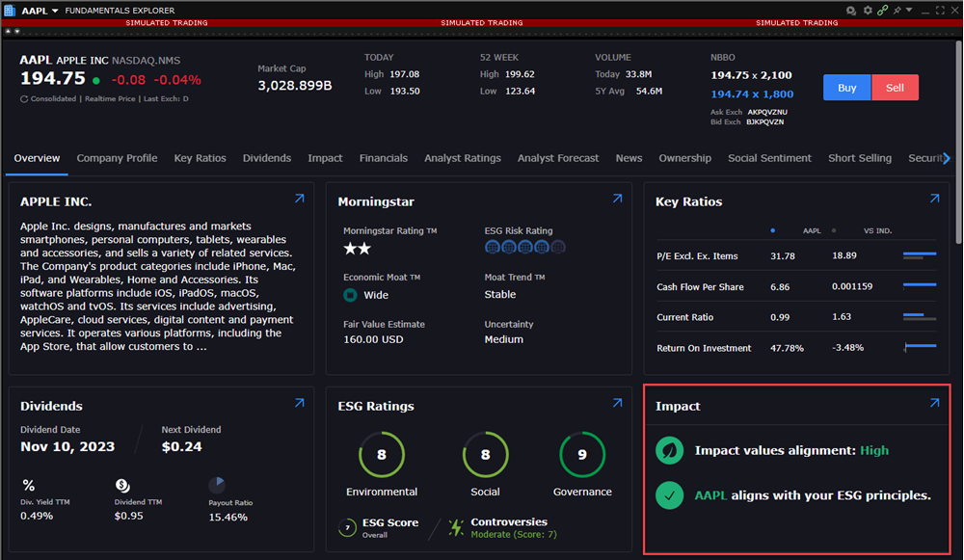Click the Current Ratio comparison bar

(920, 316)
